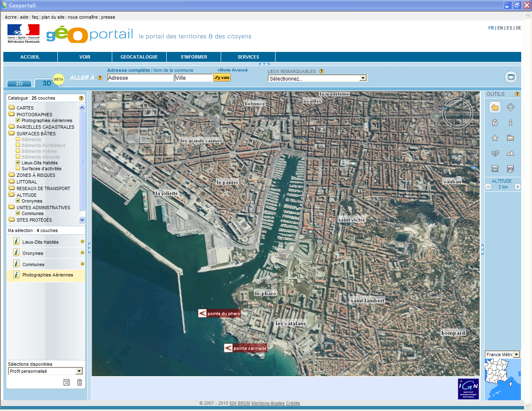Open help next to Lieux Remarquables

[321, 71]
